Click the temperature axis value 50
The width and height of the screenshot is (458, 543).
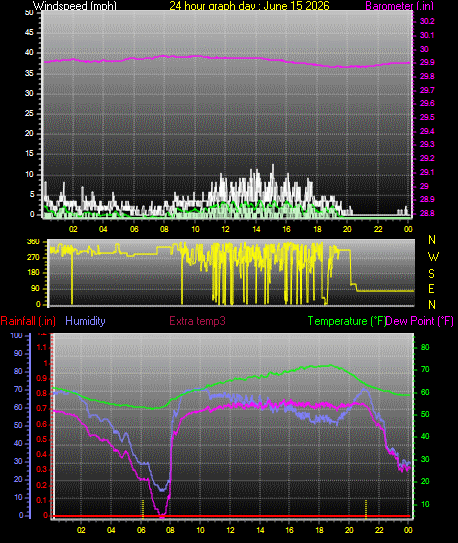[x=425, y=415]
